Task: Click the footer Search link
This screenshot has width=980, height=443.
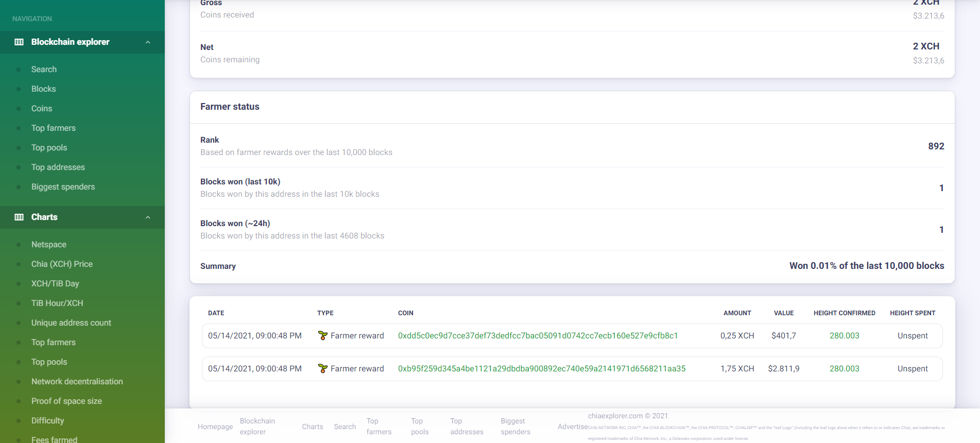Action: pyautogui.click(x=345, y=427)
